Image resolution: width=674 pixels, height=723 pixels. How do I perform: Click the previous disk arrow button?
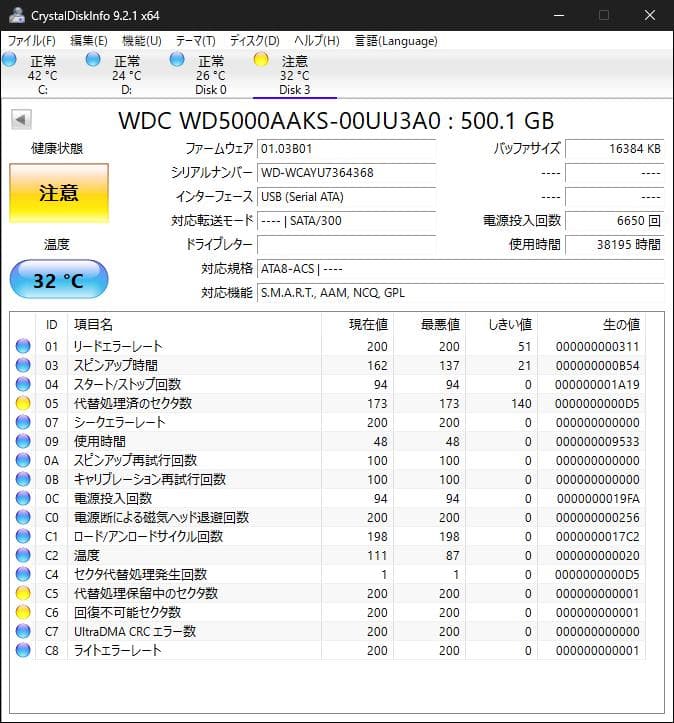[x=21, y=120]
